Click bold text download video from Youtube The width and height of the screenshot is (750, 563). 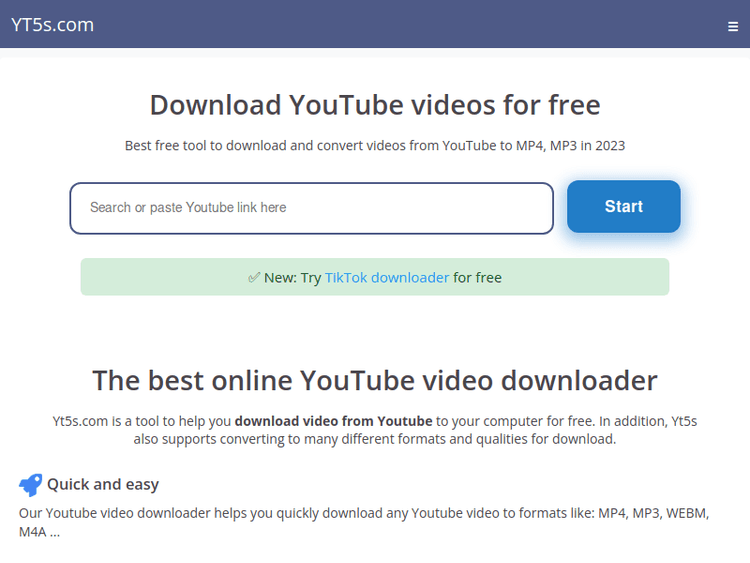333,421
